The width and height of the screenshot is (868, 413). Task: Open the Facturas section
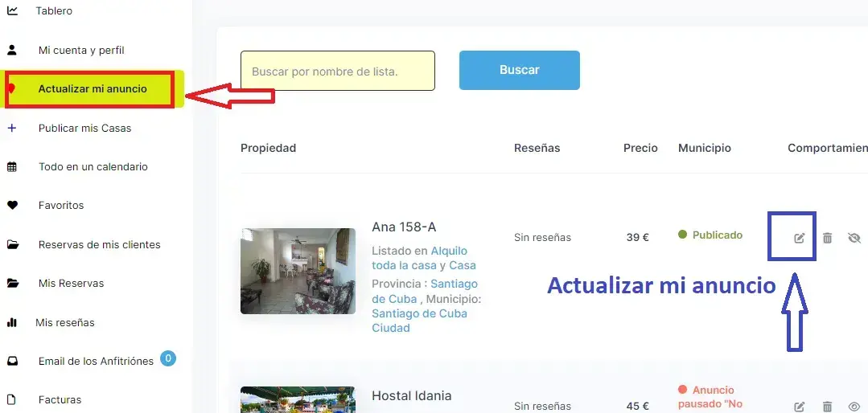click(60, 399)
